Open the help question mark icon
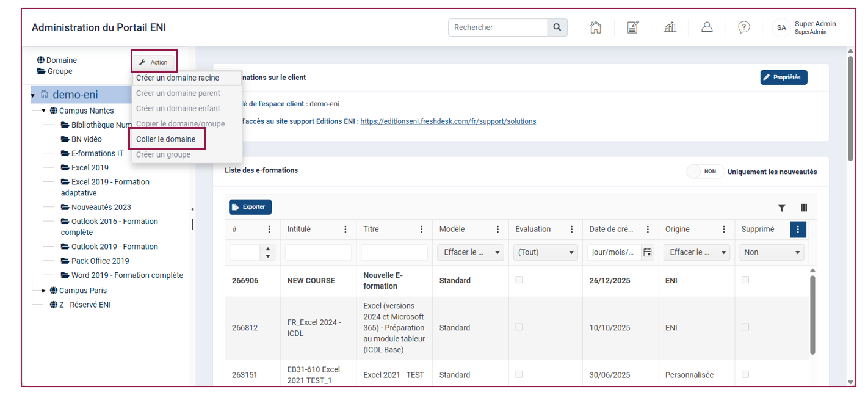The width and height of the screenshot is (868, 395). 744,27
